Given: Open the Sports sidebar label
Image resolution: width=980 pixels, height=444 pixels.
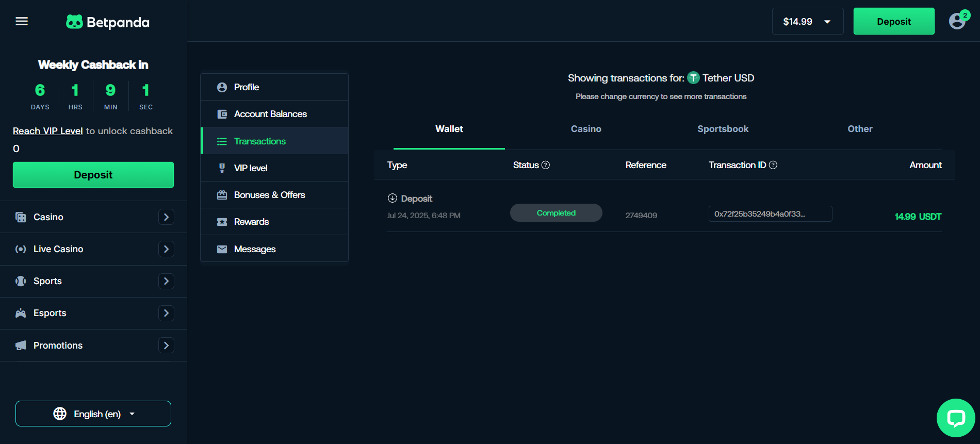Looking at the screenshot, I should pos(47,281).
